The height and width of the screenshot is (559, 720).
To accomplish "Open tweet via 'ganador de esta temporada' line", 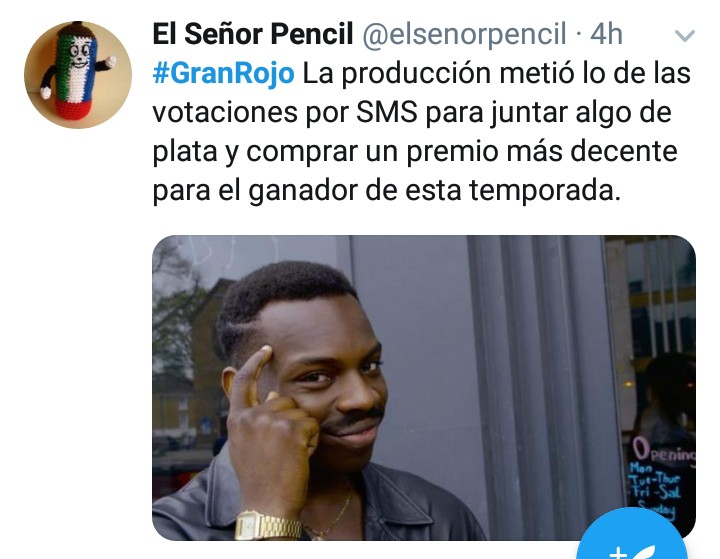I will (434, 190).
